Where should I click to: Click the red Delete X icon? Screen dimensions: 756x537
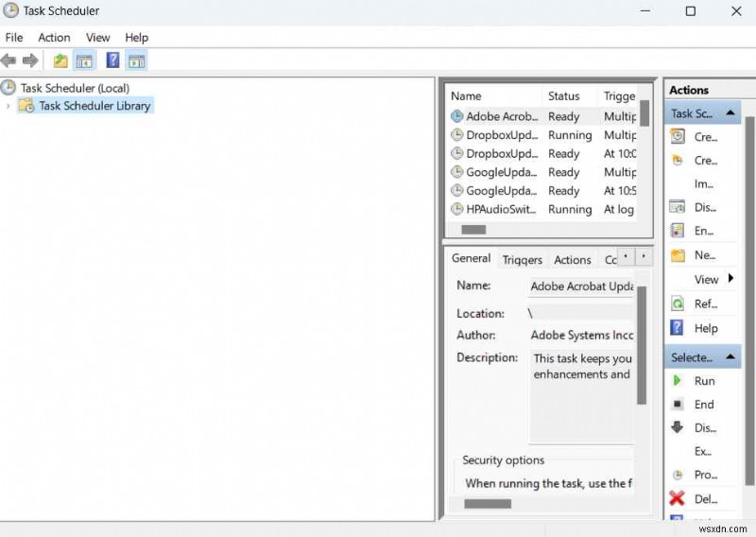pos(678,498)
